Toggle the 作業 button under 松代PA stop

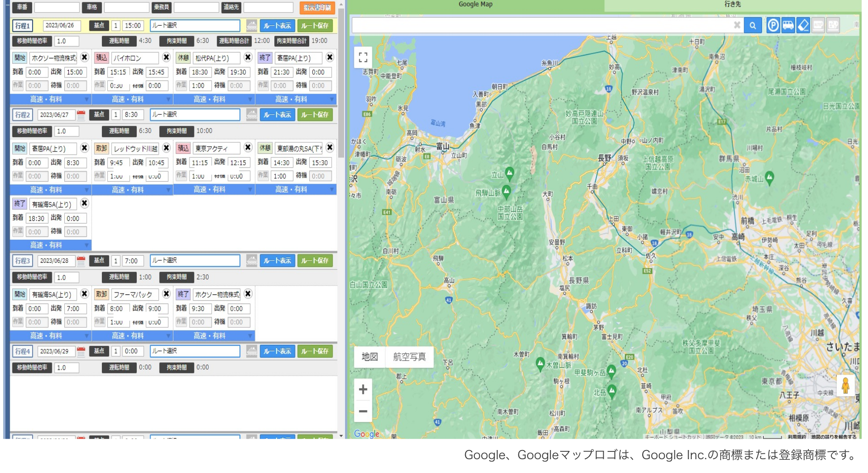[x=182, y=85]
